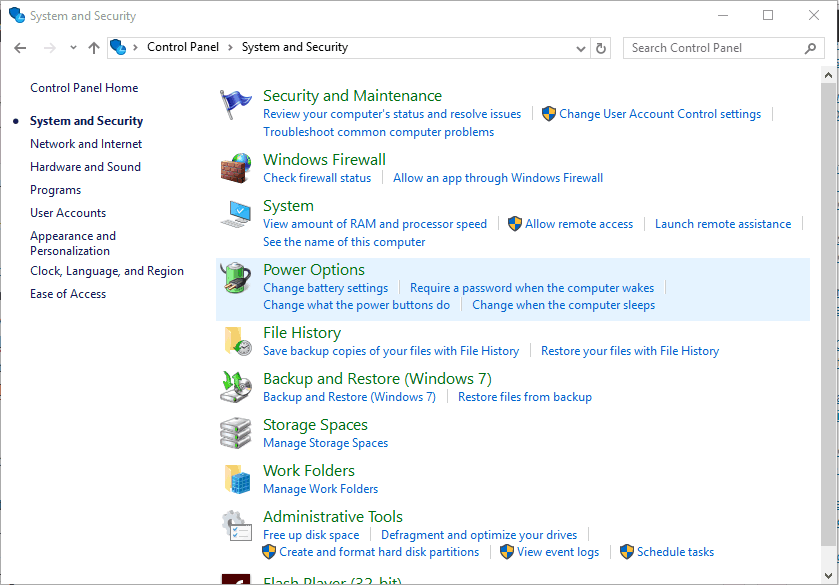Click the Storage Spaces drives icon
Viewport: 839px width, 585px height.
click(236, 433)
